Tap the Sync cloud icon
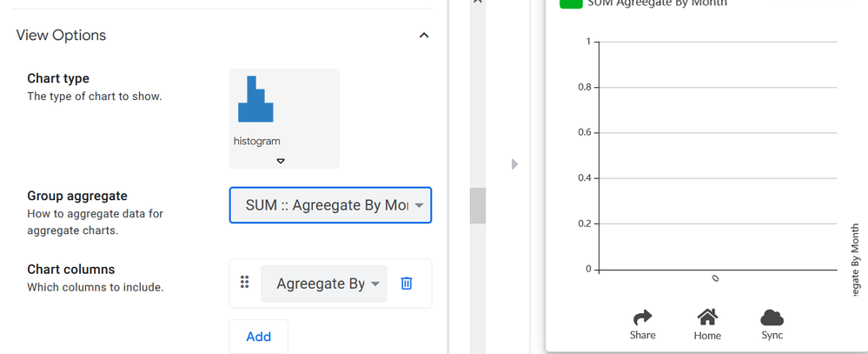868x354 pixels. coord(772,318)
